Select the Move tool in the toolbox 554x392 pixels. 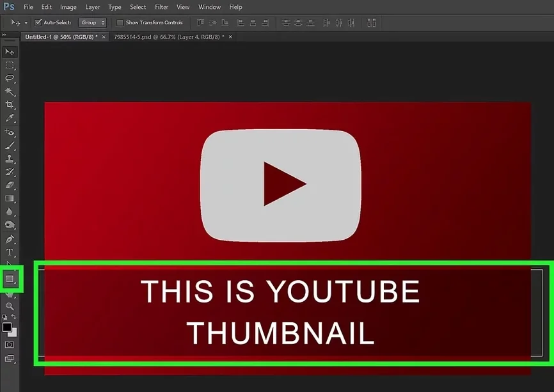tap(10, 52)
